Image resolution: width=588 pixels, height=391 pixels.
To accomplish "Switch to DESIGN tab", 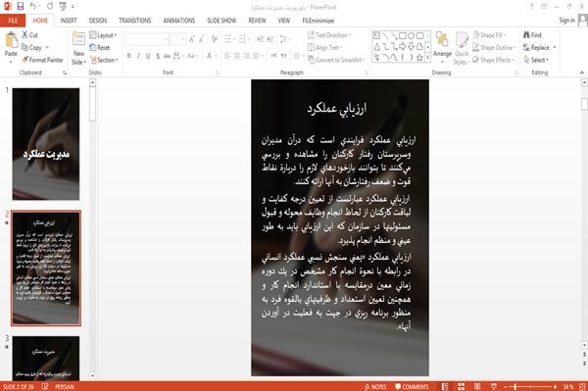I will (x=98, y=21).
